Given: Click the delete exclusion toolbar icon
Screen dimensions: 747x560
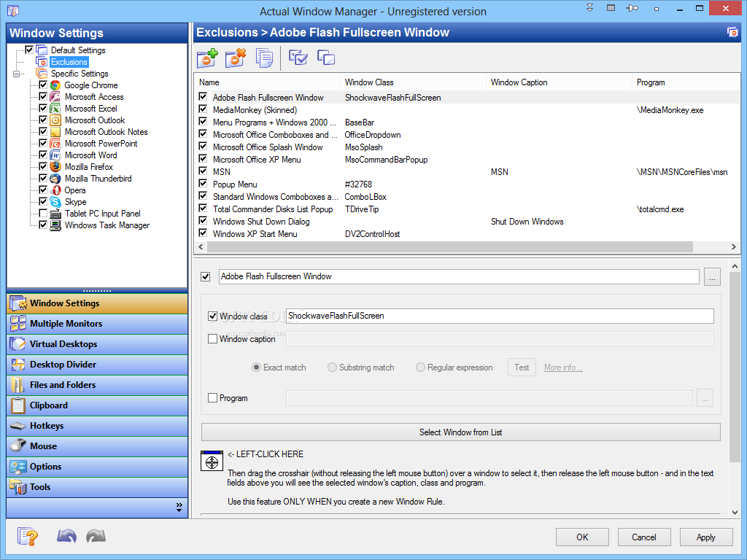Looking at the screenshot, I should (x=236, y=58).
